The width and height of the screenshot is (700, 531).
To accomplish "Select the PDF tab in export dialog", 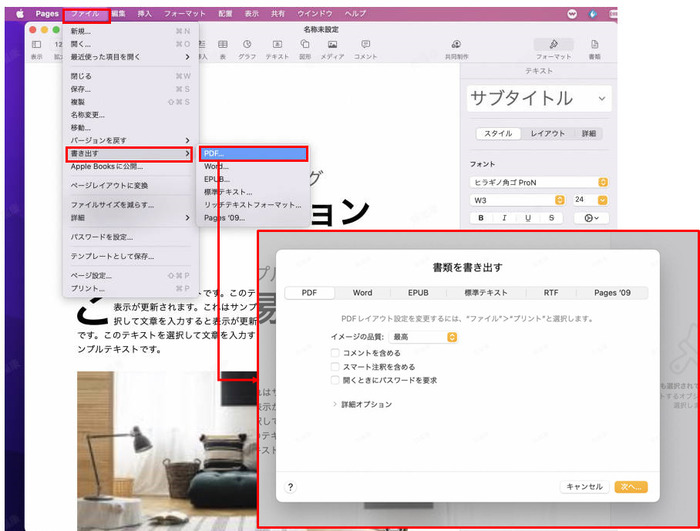I will point(309,293).
